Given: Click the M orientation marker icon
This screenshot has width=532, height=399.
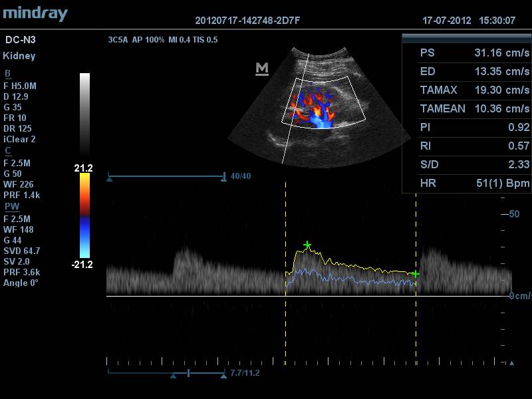Looking at the screenshot, I should coord(262,69).
